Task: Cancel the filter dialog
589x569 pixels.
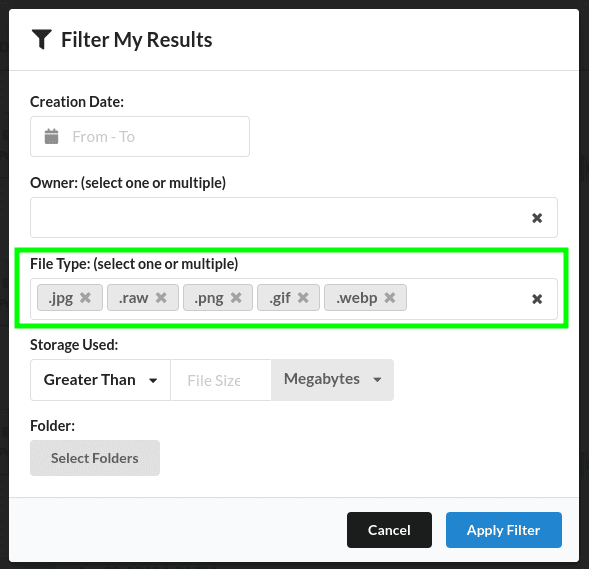Action: tap(389, 530)
